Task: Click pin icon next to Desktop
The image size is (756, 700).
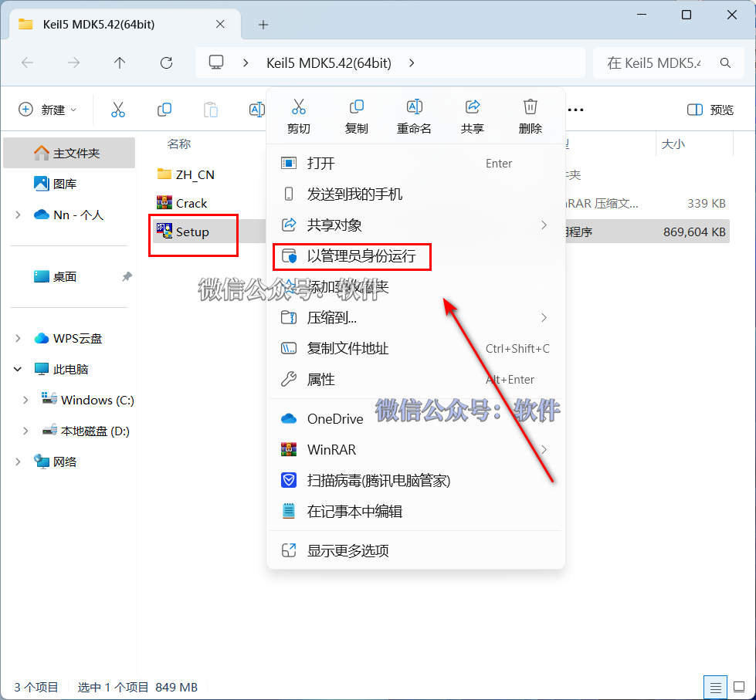Action: pos(127,276)
